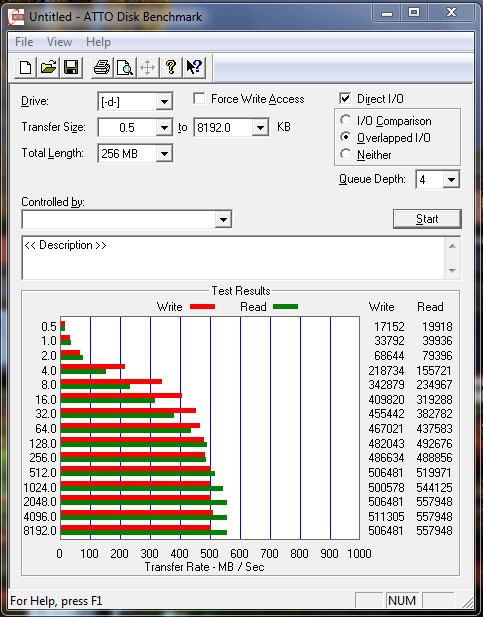Minimize the ATTO Disk Benchmark window

pos(387,13)
